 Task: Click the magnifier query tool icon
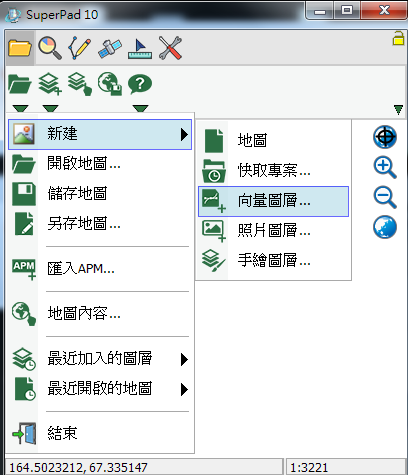click(50, 48)
